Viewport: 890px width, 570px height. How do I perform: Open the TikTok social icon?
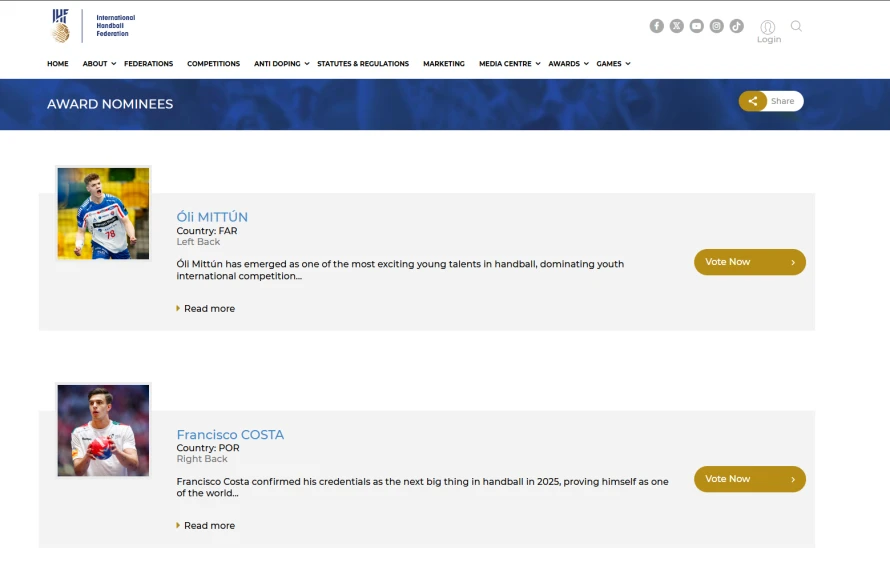click(x=737, y=26)
